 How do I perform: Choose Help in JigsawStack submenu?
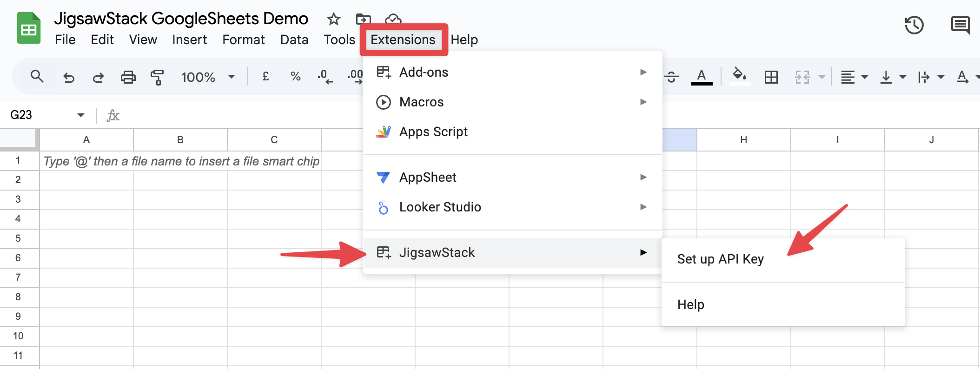tap(783, 304)
